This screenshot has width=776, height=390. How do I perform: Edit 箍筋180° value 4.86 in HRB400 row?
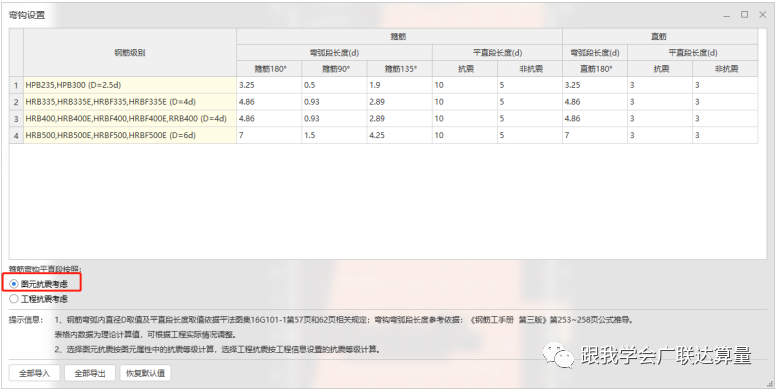(269, 119)
